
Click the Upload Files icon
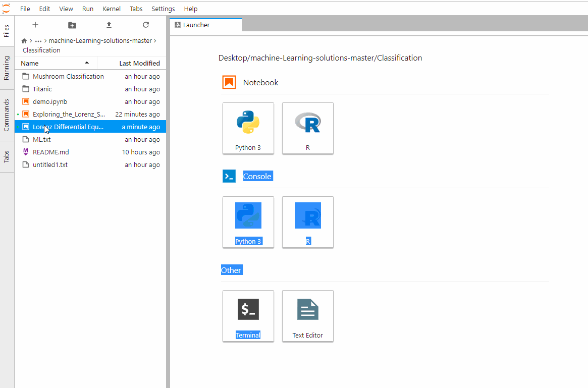point(109,25)
